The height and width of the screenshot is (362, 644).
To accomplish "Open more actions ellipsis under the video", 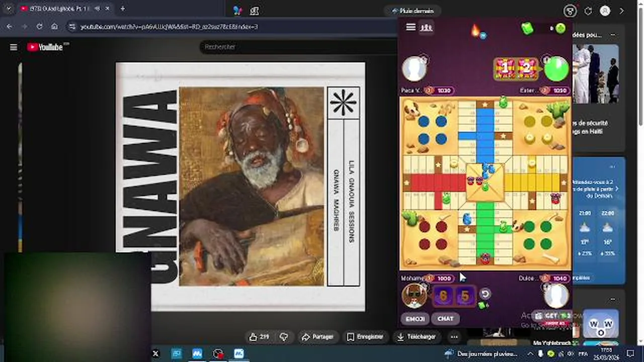I will 454,337.
